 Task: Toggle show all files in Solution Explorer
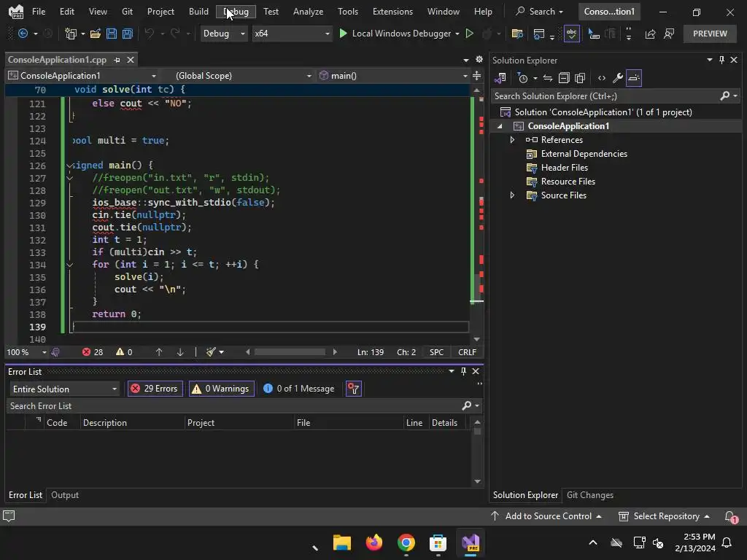580,78
